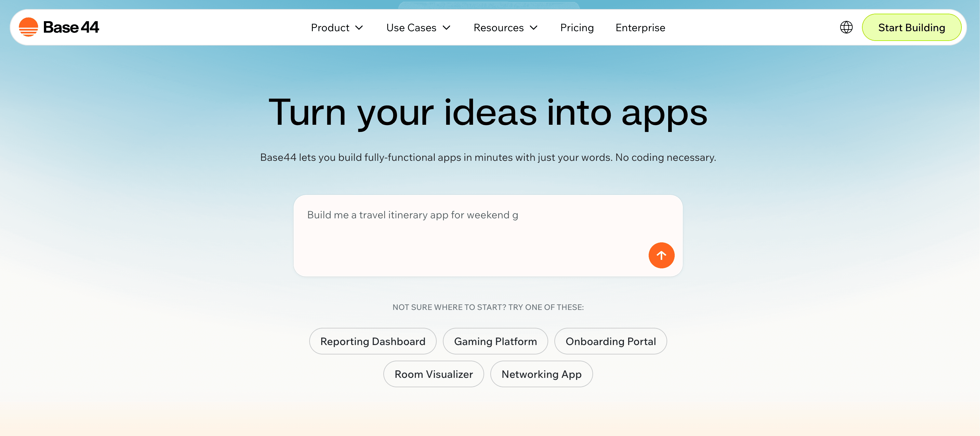Choose the Gaming Platform suggestion
980x436 pixels.
pyautogui.click(x=495, y=341)
